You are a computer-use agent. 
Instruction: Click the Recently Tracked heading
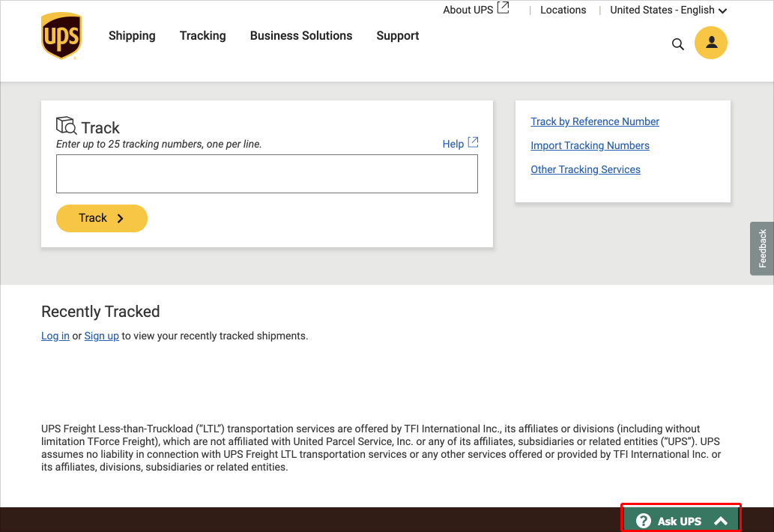pyautogui.click(x=100, y=312)
